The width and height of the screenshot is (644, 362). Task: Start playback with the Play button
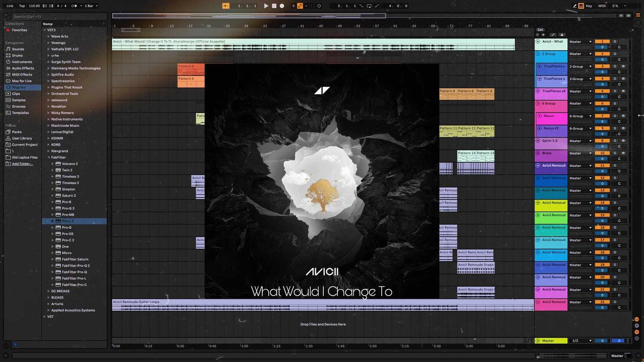[x=266, y=6]
